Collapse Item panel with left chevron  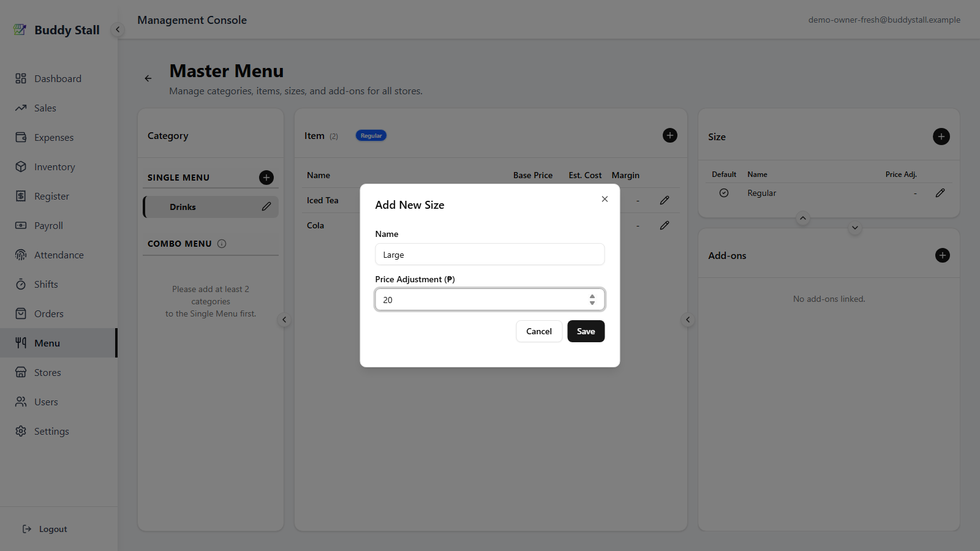click(688, 320)
